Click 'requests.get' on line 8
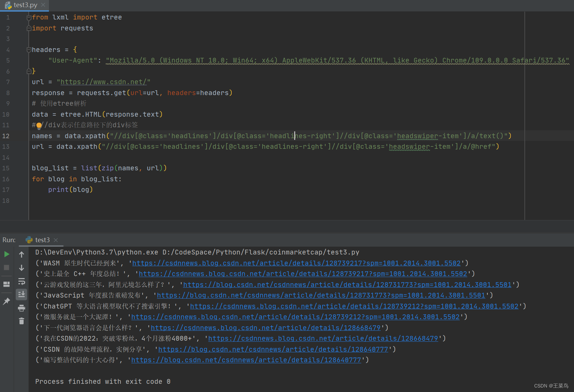Image resolution: width=574 pixels, height=392 pixels. (x=101, y=93)
